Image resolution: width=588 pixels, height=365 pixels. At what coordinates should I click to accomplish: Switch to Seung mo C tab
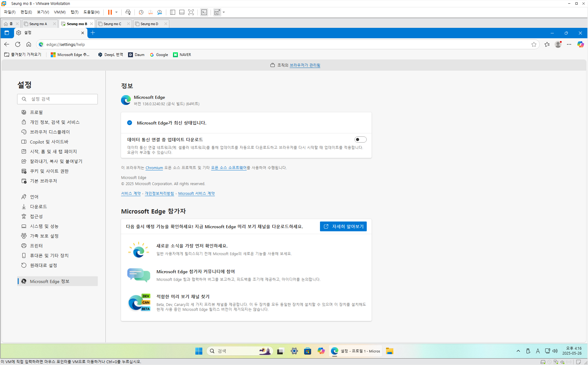point(112,24)
